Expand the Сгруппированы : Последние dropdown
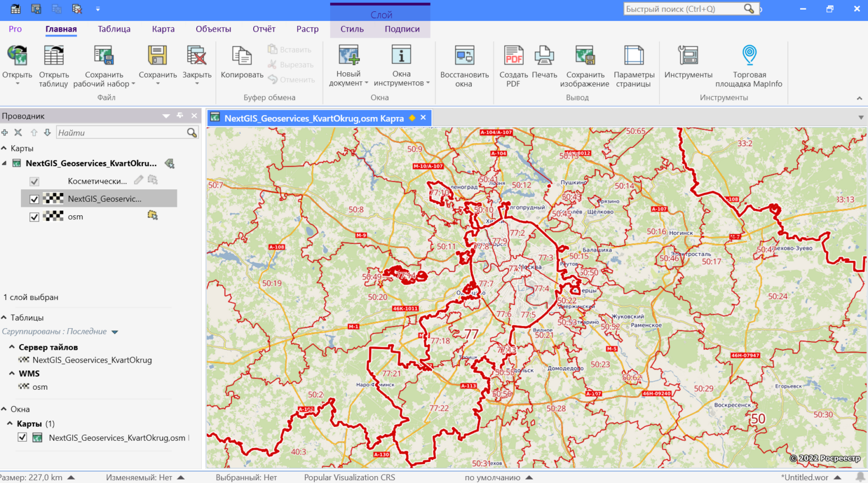Viewport: 868px width, 483px height. coord(115,332)
